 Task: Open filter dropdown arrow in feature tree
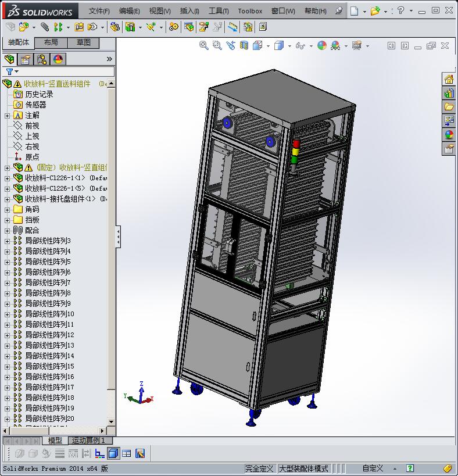tap(17, 71)
